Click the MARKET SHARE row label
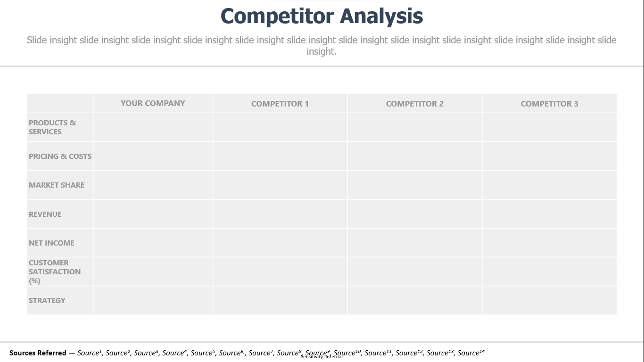Screen dimensions: 644x362 [x=57, y=185]
